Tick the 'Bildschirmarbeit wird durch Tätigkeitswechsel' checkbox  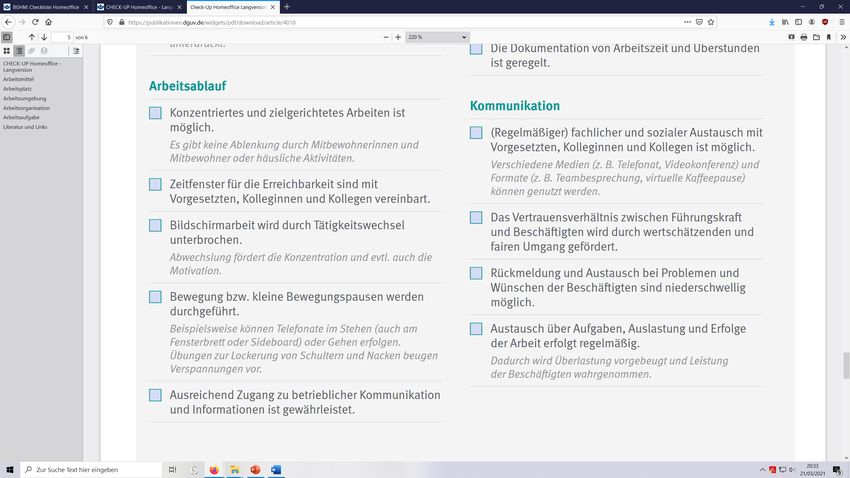155,225
